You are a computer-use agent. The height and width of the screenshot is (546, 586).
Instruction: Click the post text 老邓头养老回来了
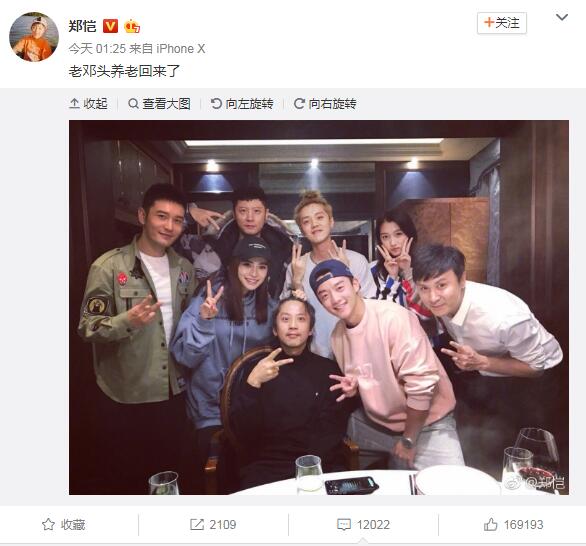click(x=124, y=71)
